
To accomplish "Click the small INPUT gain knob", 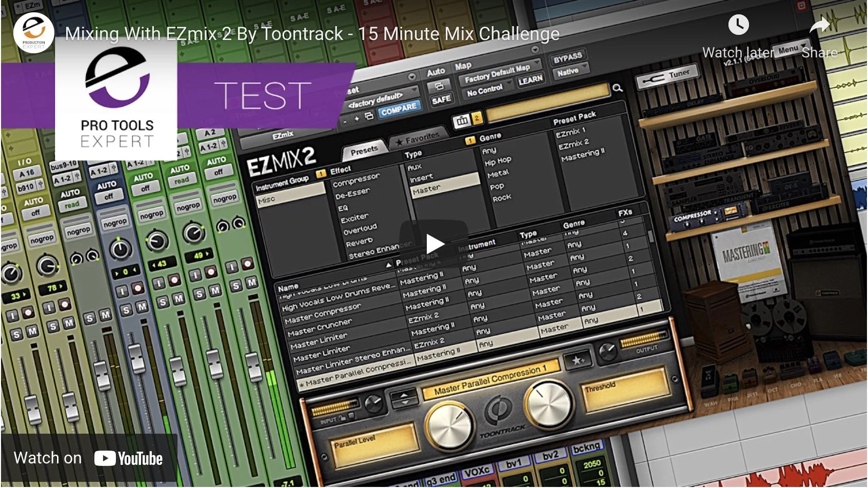I will click(x=375, y=404).
